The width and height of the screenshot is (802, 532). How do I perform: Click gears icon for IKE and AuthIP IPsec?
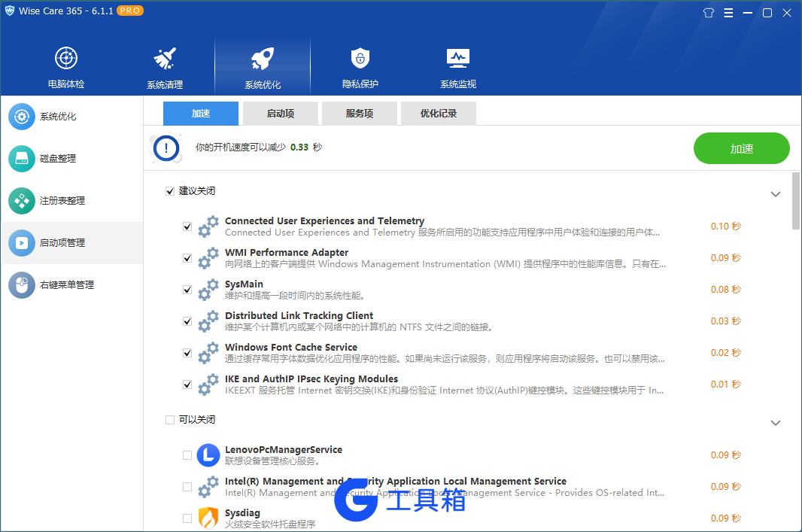click(x=208, y=385)
